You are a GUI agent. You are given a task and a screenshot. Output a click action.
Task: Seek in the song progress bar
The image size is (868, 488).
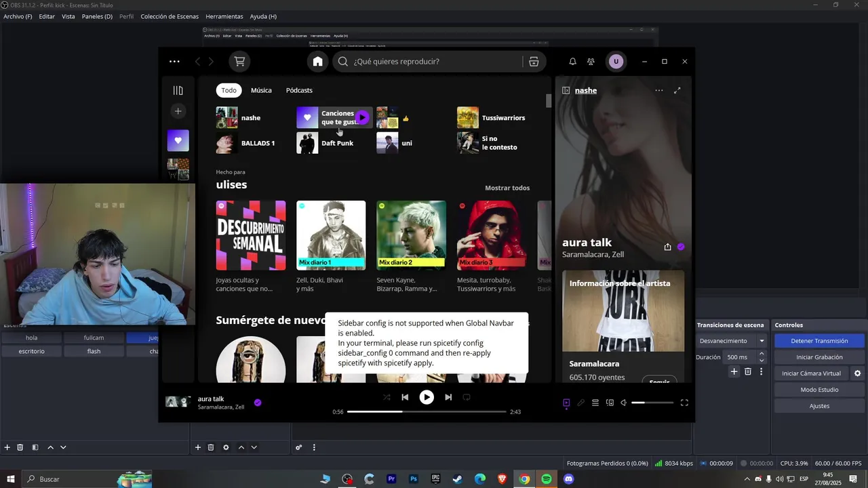(427, 411)
